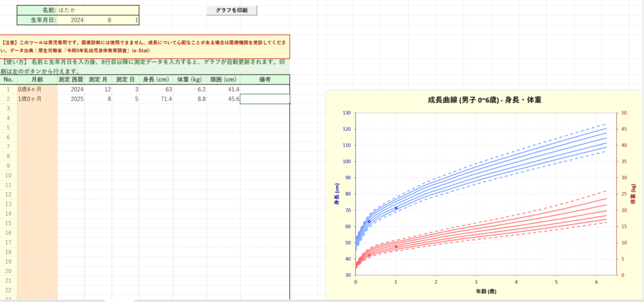The height and width of the screenshot is (302, 644).
Task: Click the blue height data point at age 1
Action: pos(396,208)
